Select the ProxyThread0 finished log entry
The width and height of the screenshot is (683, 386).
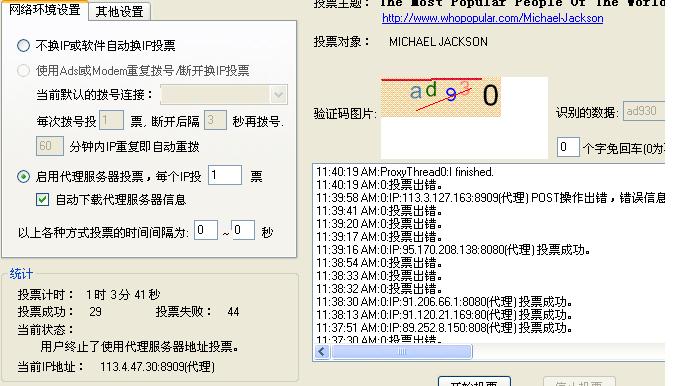[405, 172]
